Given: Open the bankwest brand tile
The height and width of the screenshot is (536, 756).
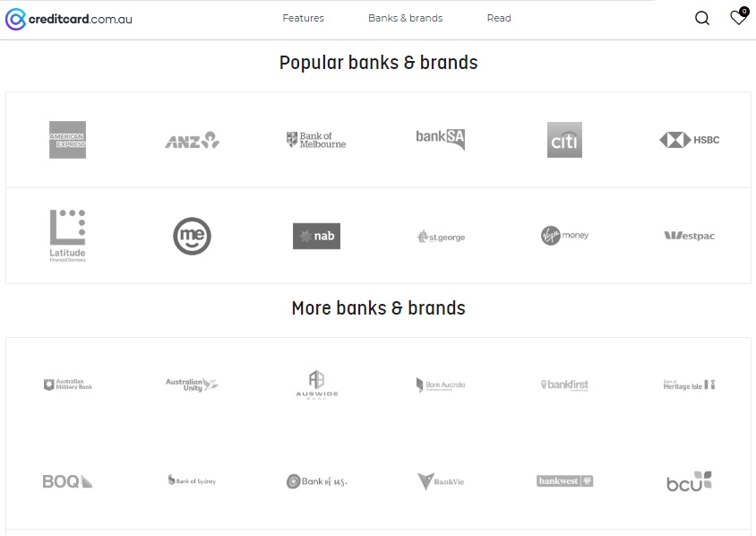Looking at the screenshot, I should [x=564, y=481].
